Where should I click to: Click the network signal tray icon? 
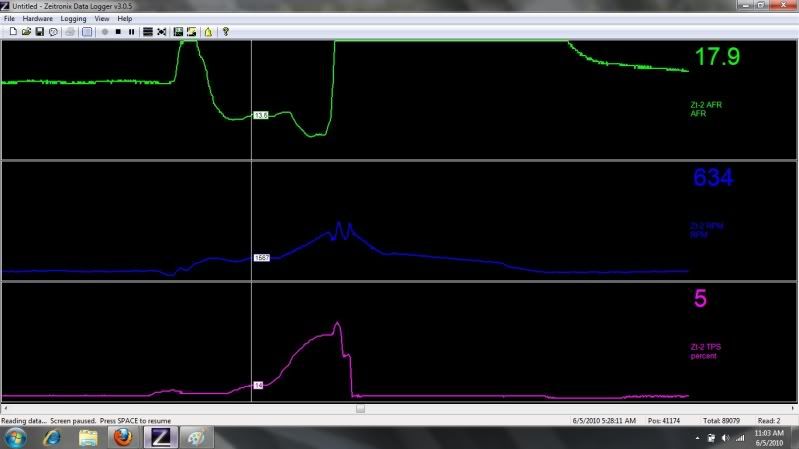click(x=740, y=438)
